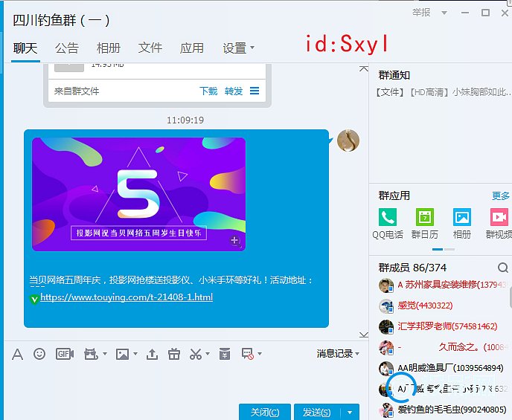Select member 汇学邦罗老师
This screenshot has height=420, width=512.
point(444,326)
